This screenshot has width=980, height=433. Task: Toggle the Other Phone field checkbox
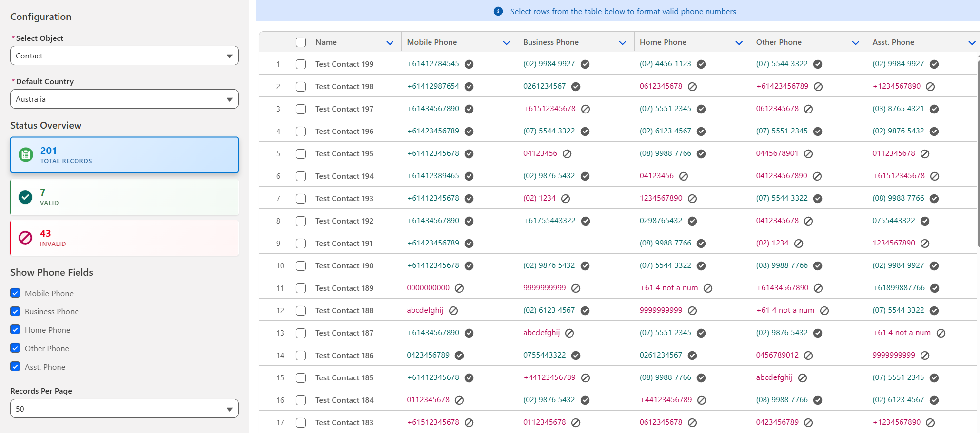(15, 348)
